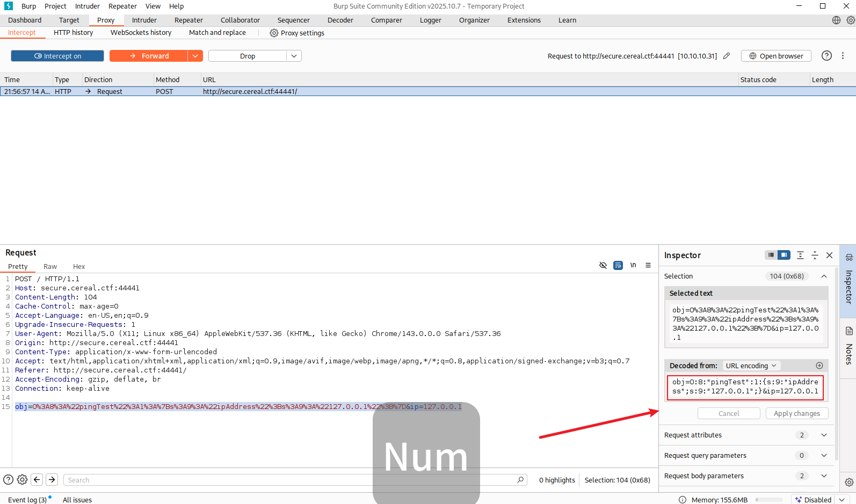
Task: Expand all Inspector sections icon
Action: pos(800,255)
